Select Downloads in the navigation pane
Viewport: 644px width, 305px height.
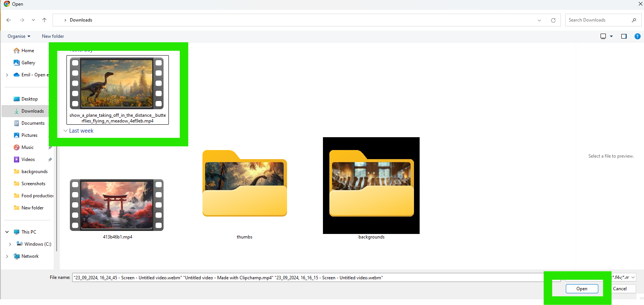pyautogui.click(x=29, y=111)
